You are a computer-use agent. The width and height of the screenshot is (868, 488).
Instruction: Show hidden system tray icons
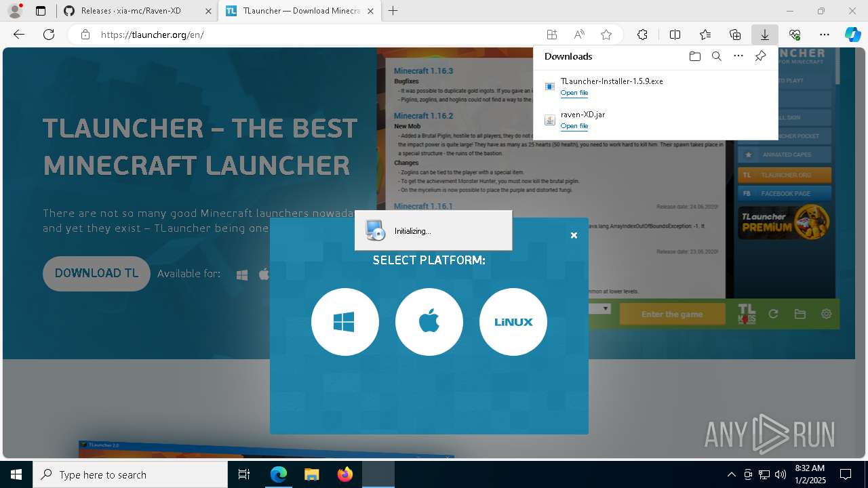731,474
